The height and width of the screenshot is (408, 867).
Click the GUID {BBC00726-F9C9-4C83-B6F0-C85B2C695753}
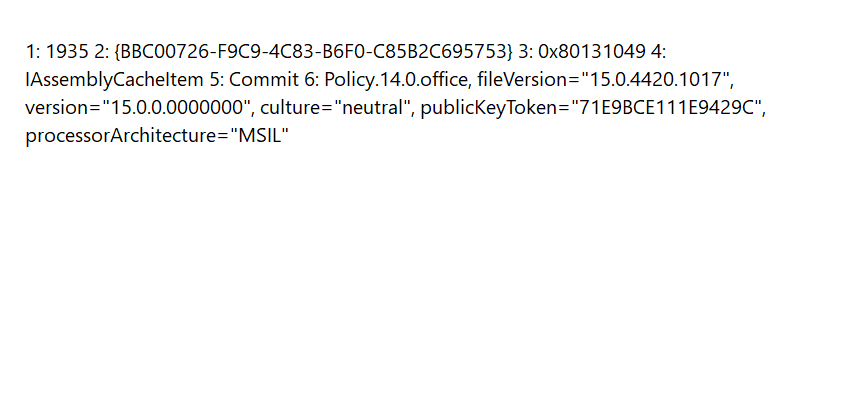pos(313,52)
